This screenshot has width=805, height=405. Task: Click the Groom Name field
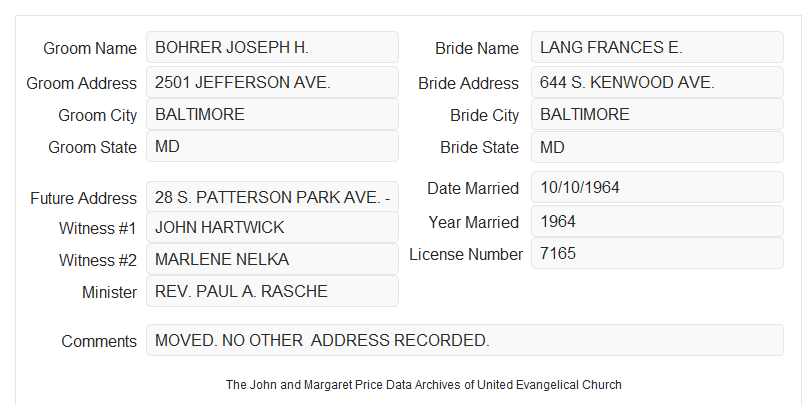tap(272, 47)
